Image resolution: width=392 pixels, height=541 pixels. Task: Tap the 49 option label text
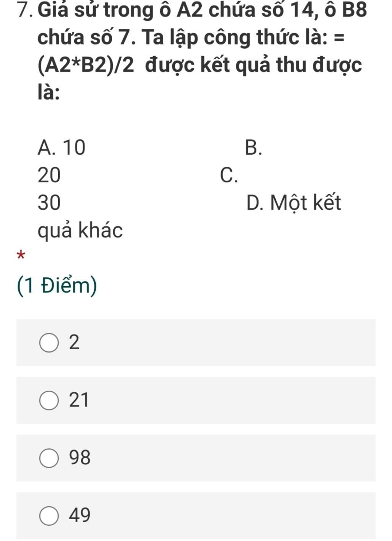[80, 515]
